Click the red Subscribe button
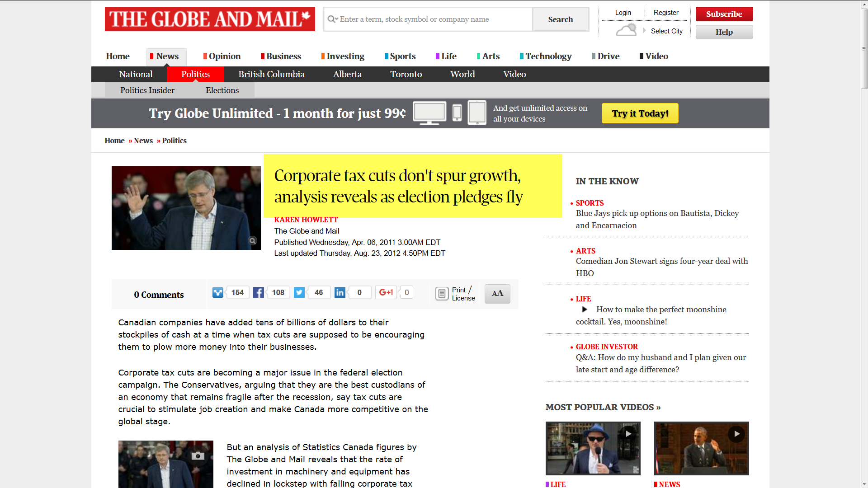Screen dimensions: 868x488 click(x=724, y=14)
